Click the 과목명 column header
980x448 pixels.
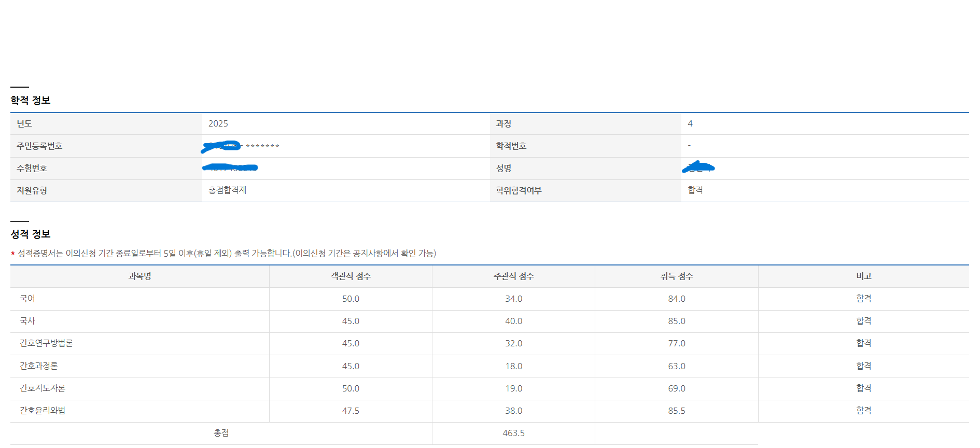(x=139, y=276)
